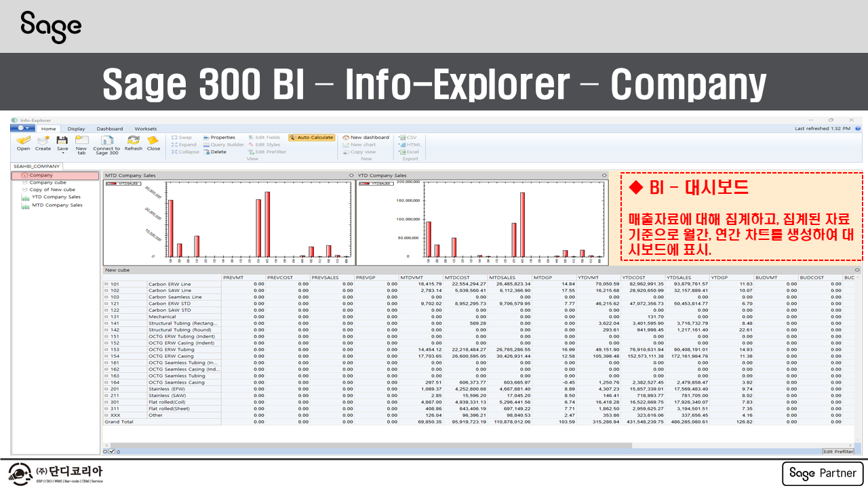Open the application menu button
The height and width of the screenshot is (488, 868).
point(24,128)
